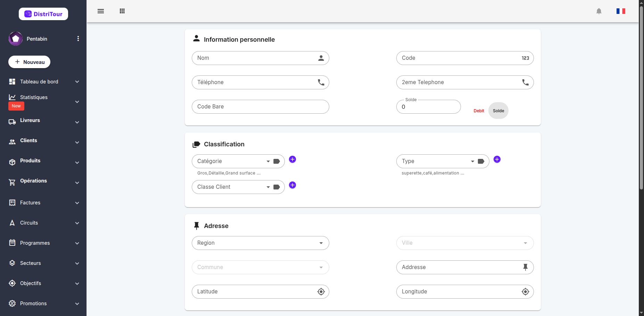Click the Longitude input field
Viewport: 644px width, 316px height.
point(465,292)
